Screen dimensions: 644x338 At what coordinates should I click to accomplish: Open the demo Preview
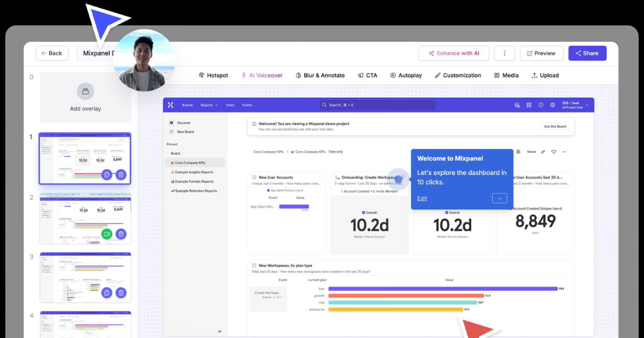(x=541, y=53)
